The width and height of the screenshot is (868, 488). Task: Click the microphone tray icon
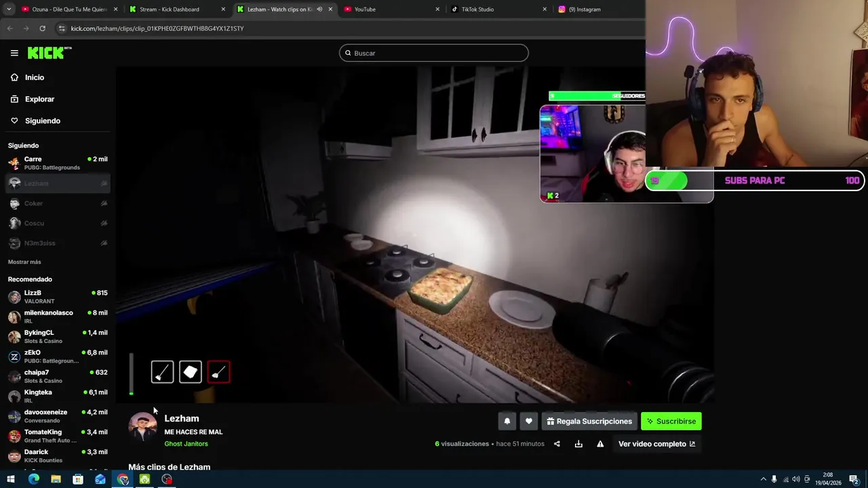pos(774,479)
